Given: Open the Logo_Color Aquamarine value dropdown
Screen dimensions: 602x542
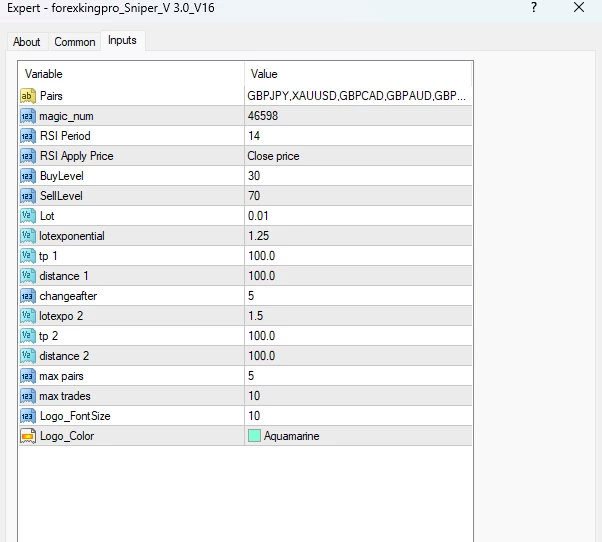Looking at the screenshot, I should click(357, 436).
